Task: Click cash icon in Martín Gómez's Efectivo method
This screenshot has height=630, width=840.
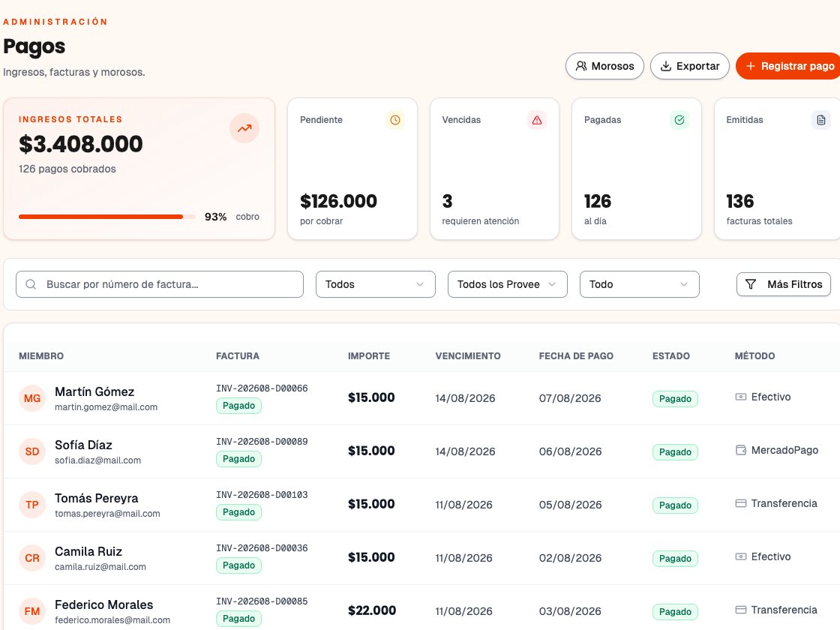Action: 740,397
